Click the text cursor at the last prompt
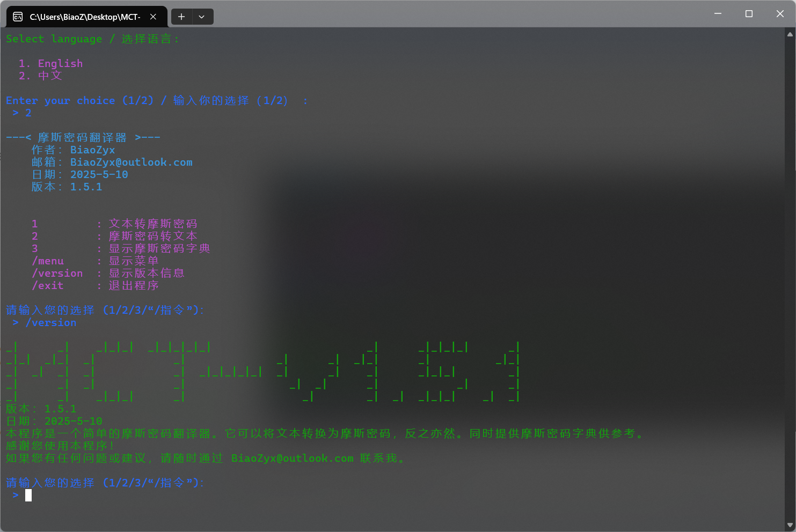The width and height of the screenshot is (796, 532). (x=28, y=495)
